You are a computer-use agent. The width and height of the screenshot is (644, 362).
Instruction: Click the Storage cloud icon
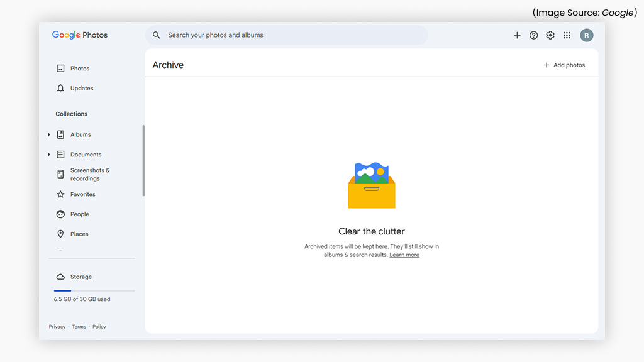pyautogui.click(x=59, y=276)
